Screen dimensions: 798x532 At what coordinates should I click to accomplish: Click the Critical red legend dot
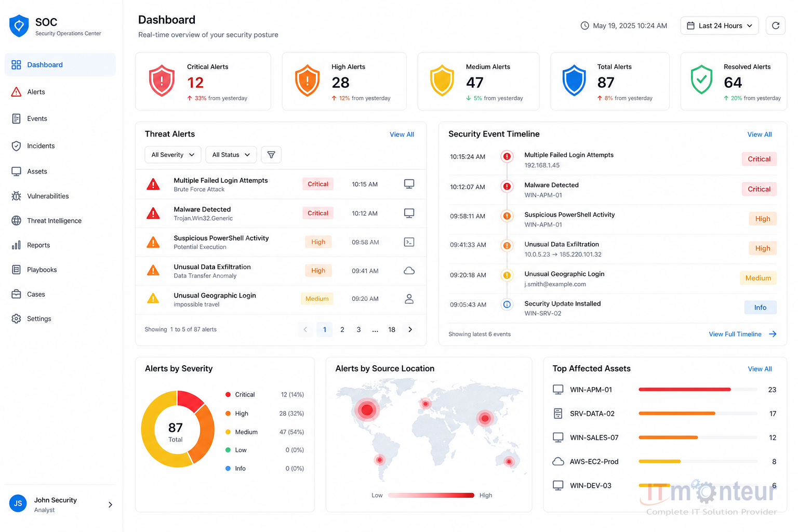click(x=228, y=394)
